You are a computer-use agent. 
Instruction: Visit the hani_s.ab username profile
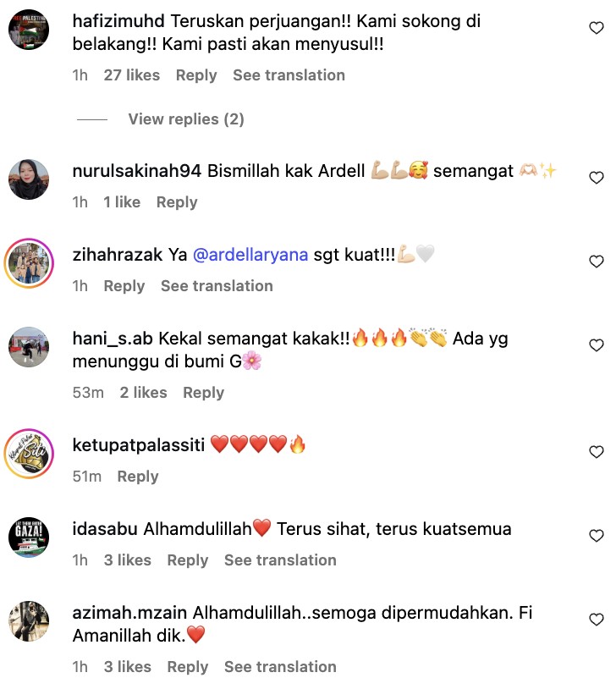coord(113,339)
